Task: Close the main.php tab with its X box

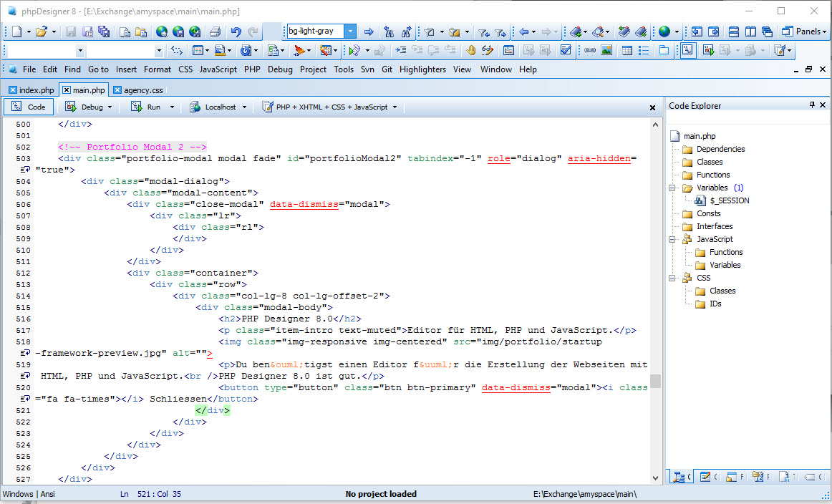Action: pos(67,90)
